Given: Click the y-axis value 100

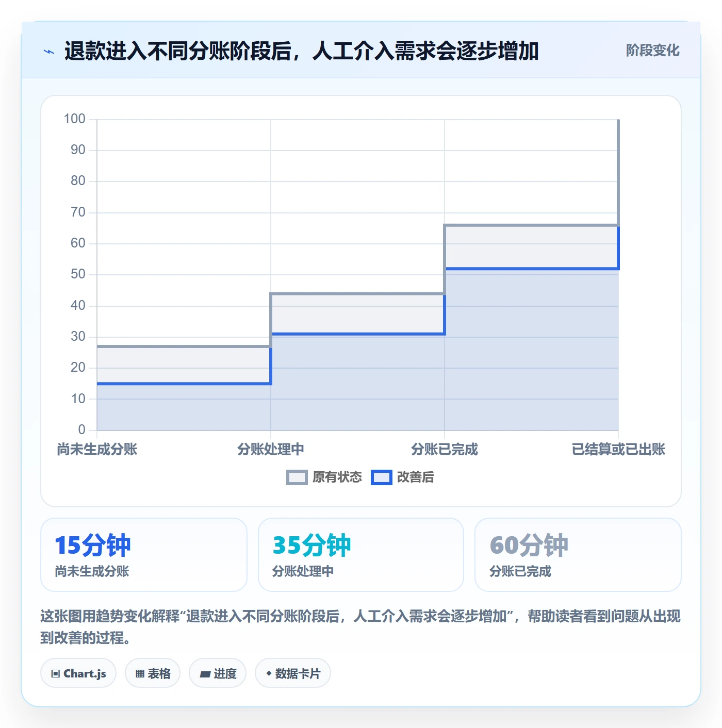Looking at the screenshot, I should 74,119.
